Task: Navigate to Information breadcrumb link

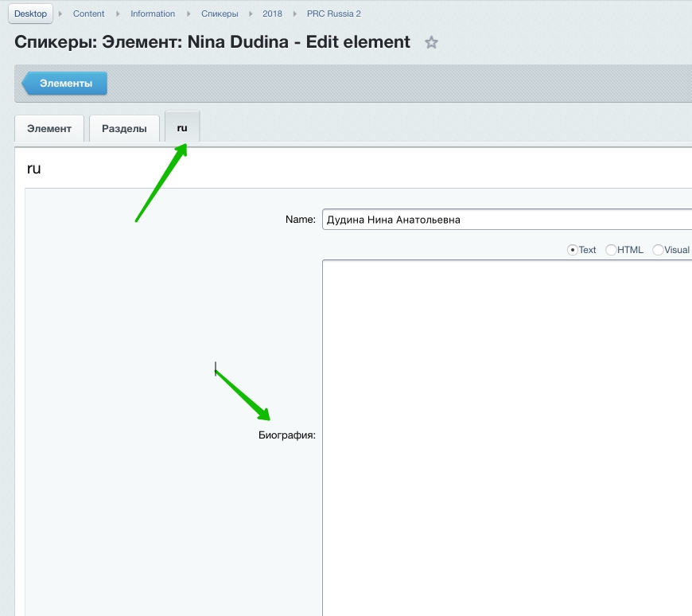Action: click(153, 14)
